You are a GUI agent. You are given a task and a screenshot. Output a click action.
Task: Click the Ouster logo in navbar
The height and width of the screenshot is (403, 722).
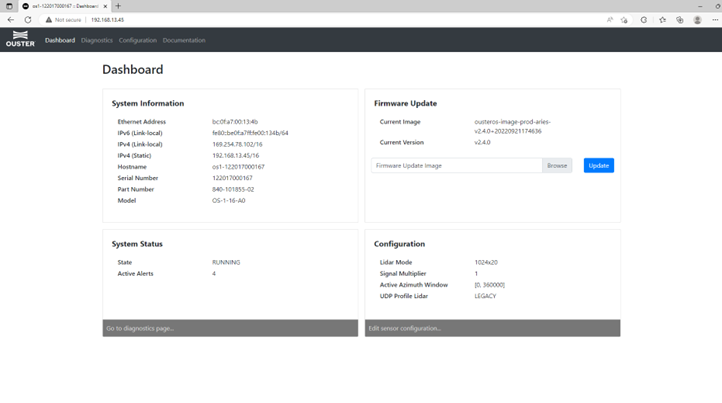tap(20, 41)
